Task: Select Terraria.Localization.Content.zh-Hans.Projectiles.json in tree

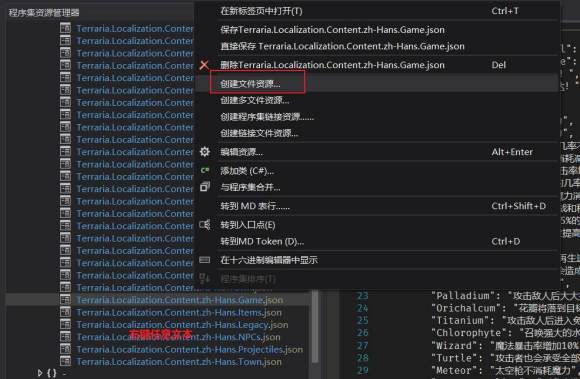Action: click(x=189, y=349)
